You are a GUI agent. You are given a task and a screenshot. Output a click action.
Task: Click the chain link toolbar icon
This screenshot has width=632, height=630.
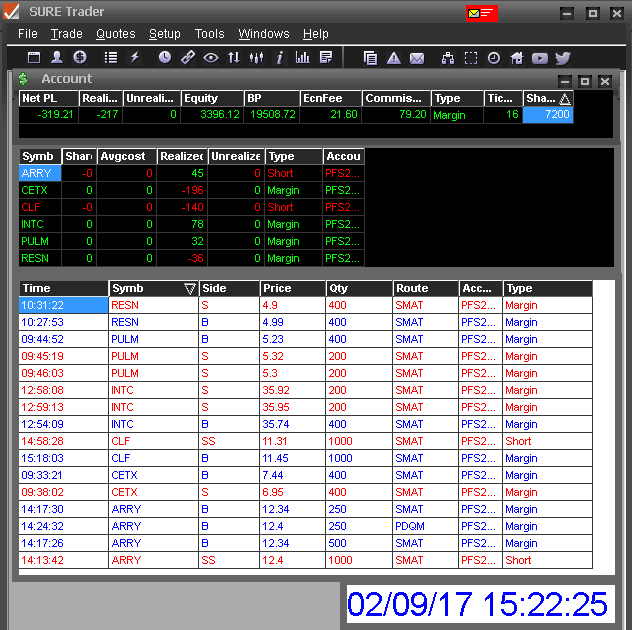click(188, 58)
